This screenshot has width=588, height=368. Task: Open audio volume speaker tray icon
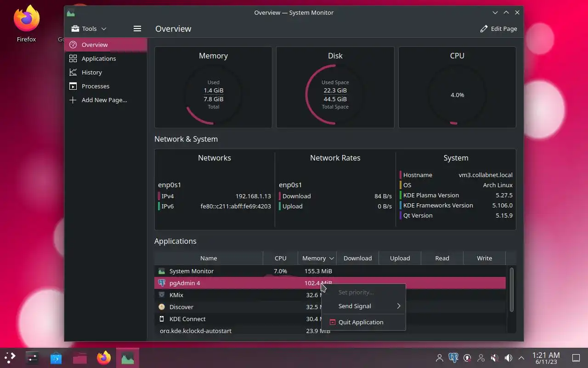[509, 357]
